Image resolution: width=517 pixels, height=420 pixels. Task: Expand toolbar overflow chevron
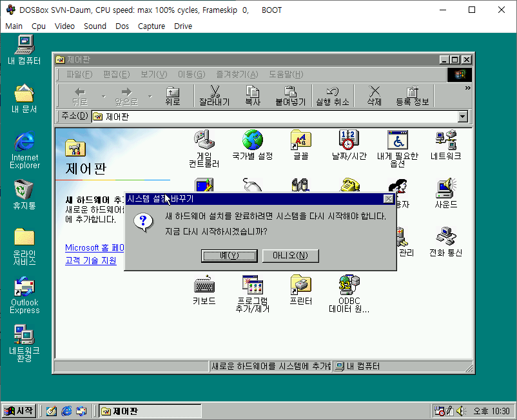point(467,88)
